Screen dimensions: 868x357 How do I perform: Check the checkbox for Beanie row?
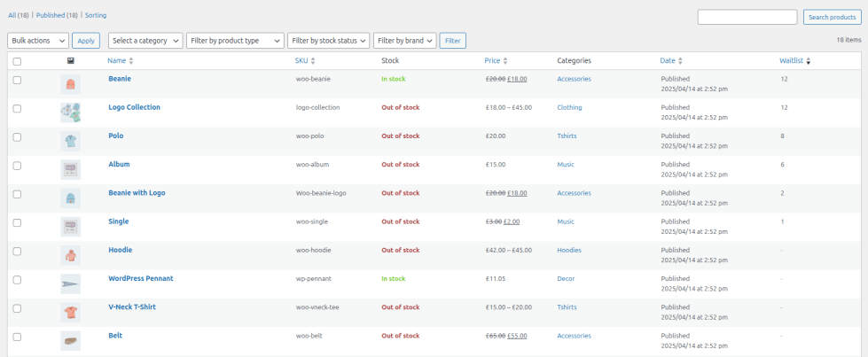tap(18, 80)
